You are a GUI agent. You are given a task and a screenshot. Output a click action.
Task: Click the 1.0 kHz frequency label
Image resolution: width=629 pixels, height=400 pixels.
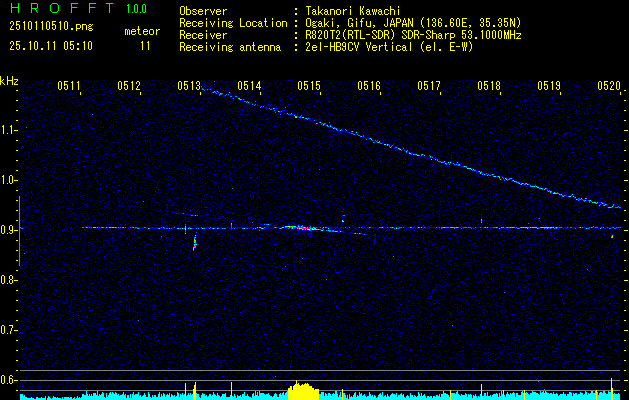(x=9, y=180)
